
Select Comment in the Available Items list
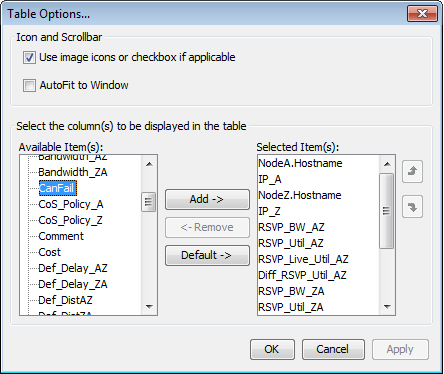click(61, 236)
